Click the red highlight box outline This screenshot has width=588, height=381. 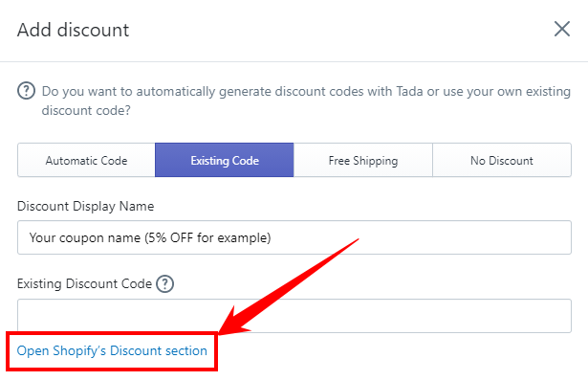(112, 351)
